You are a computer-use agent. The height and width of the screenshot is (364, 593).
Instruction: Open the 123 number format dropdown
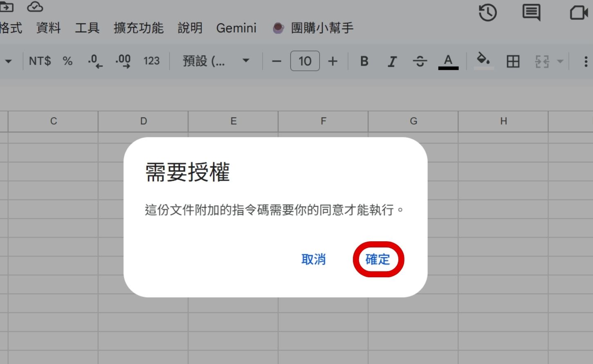pyautogui.click(x=151, y=61)
